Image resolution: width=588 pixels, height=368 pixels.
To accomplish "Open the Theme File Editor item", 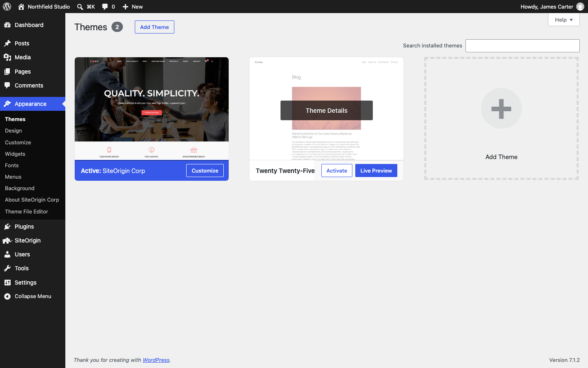I will [x=27, y=211].
